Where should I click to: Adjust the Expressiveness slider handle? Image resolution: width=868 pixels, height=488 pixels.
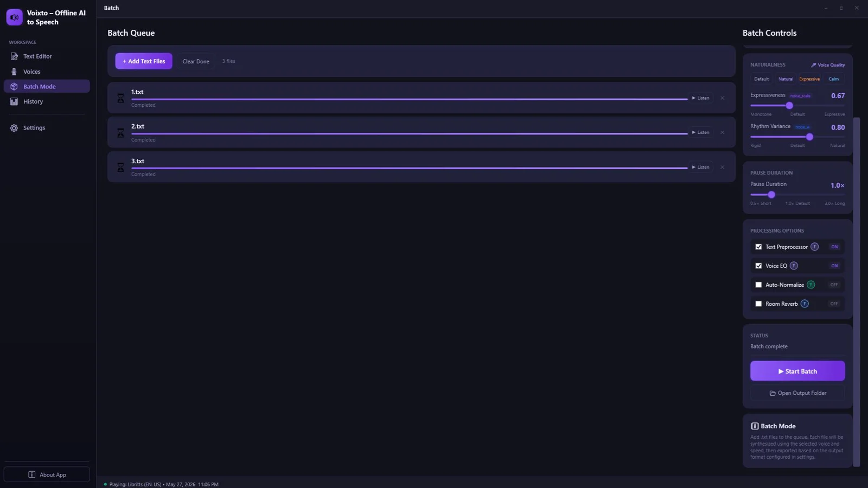click(x=789, y=106)
